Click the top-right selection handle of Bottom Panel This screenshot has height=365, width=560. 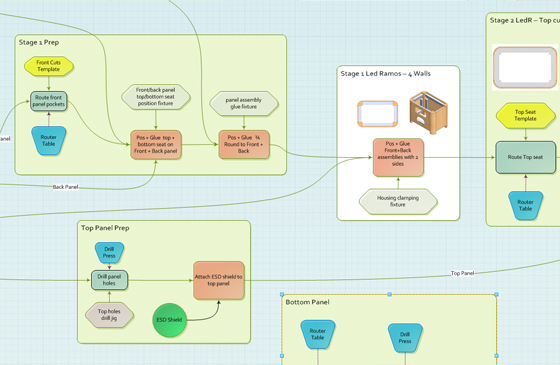pyautogui.click(x=496, y=294)
